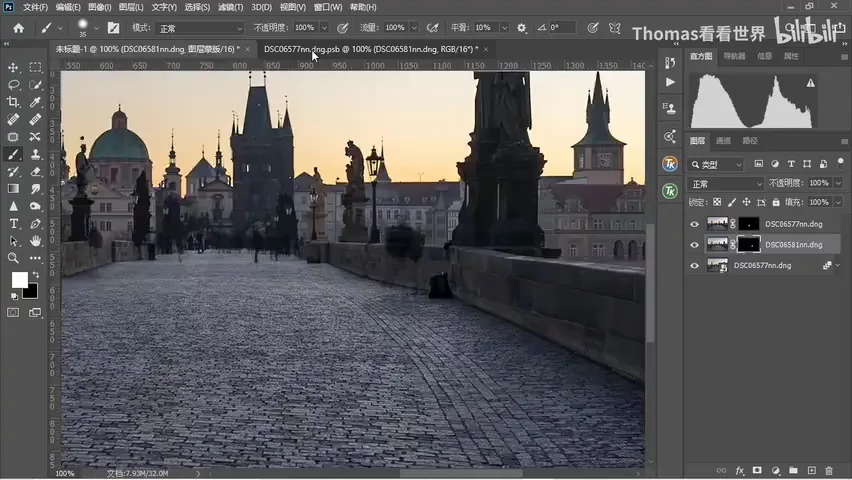Select the Crop tool
This screenshot has width=852, height=480.
click(x=13, y=102)
